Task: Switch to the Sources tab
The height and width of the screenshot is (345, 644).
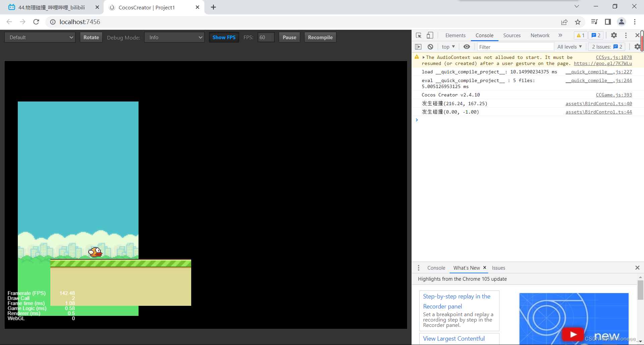Action: 512,35
